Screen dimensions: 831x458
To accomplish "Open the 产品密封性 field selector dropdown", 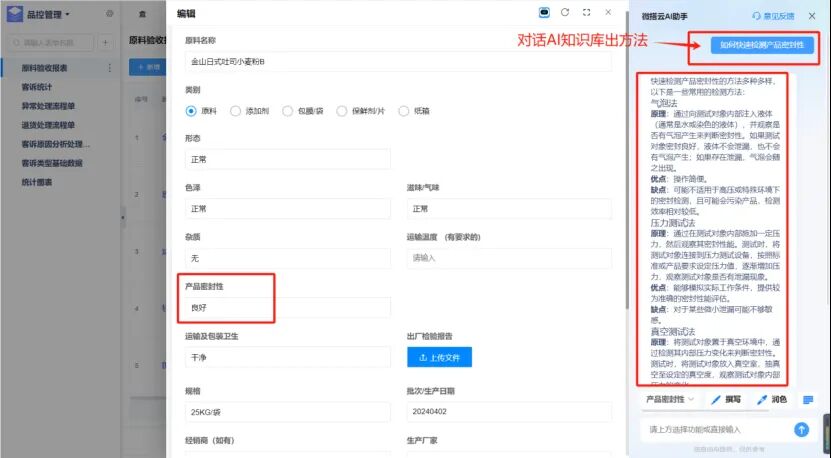I will coord(670,400).
